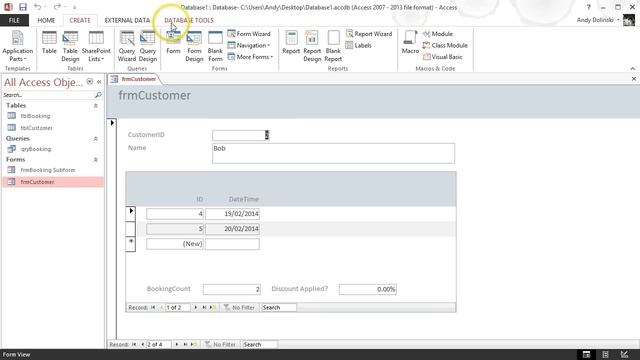640x360 pixels.
Task: Create a Blank Report
Action: point(333,47)
